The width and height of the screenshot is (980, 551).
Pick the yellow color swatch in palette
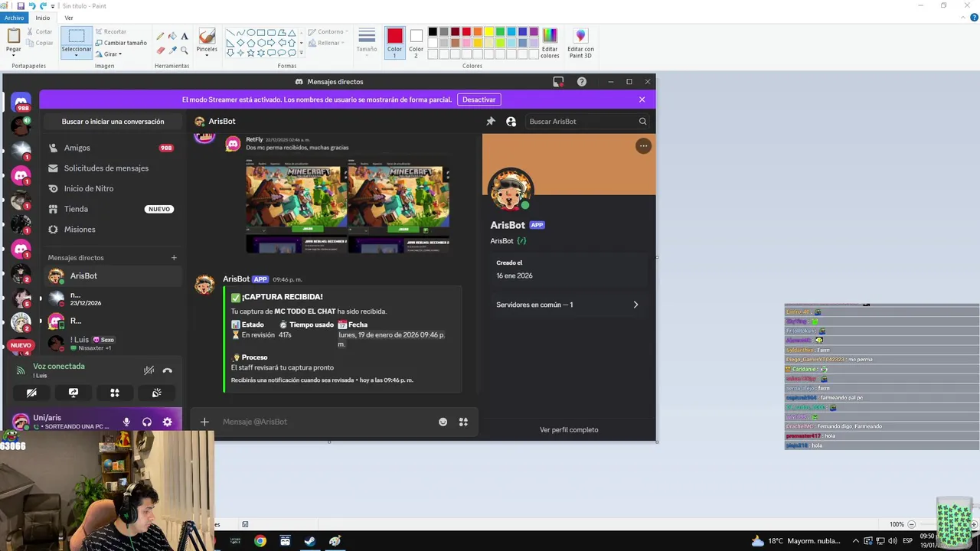(x=488, y=31)
